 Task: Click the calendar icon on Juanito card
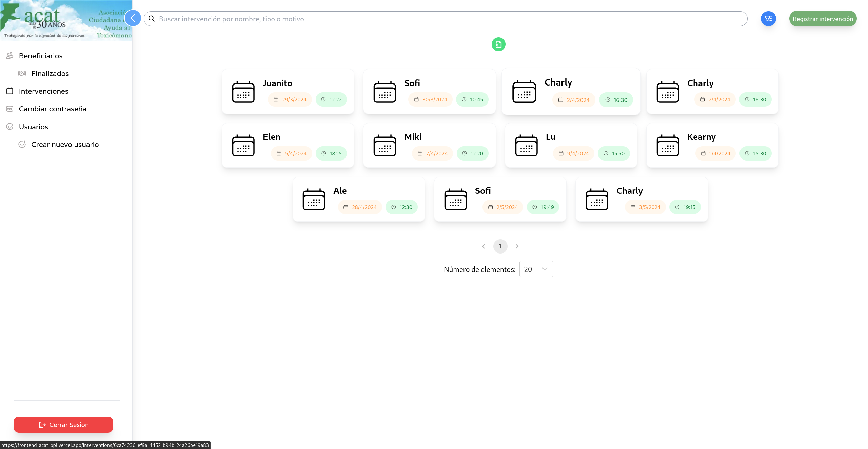coord(243,92)
